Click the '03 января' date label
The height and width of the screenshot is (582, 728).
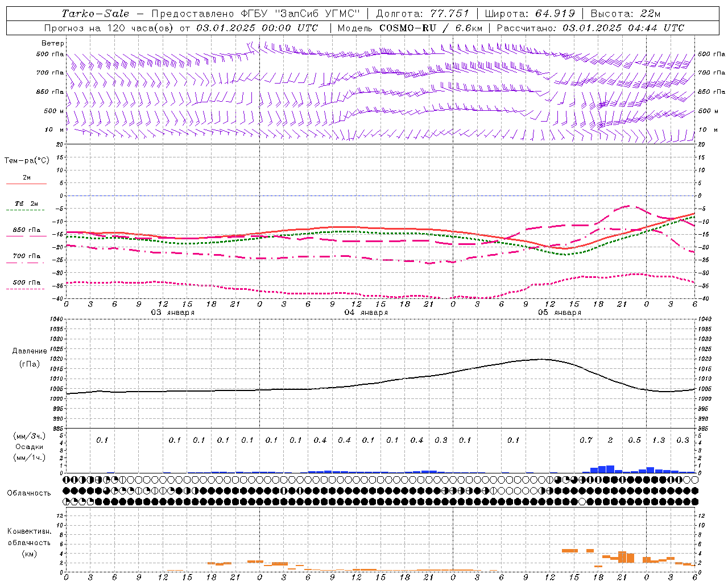173,313
